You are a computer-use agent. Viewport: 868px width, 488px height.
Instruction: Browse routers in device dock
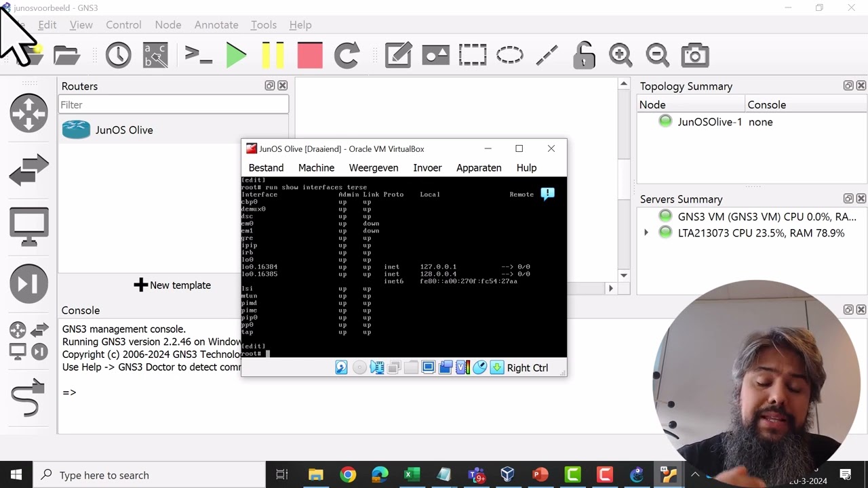(x=28, y=113)
